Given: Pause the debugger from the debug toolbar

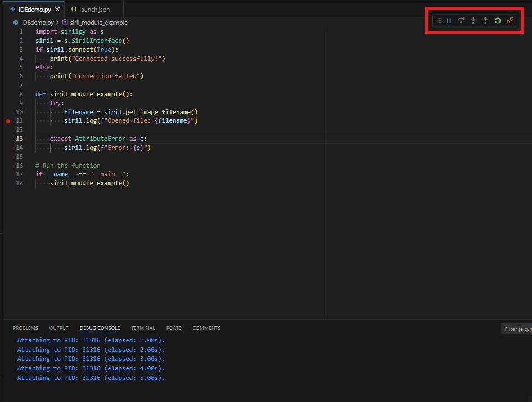Looking at the screenshot, I should click(x=449, y=21).
